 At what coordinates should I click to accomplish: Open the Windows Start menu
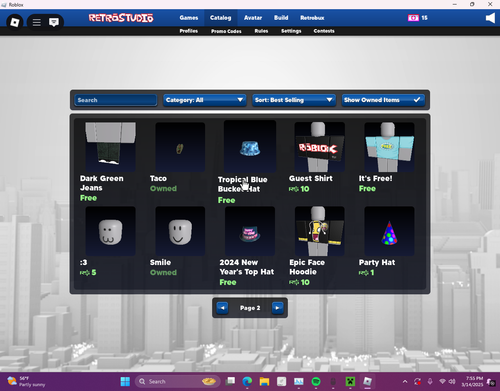click(x=125, y=381)
